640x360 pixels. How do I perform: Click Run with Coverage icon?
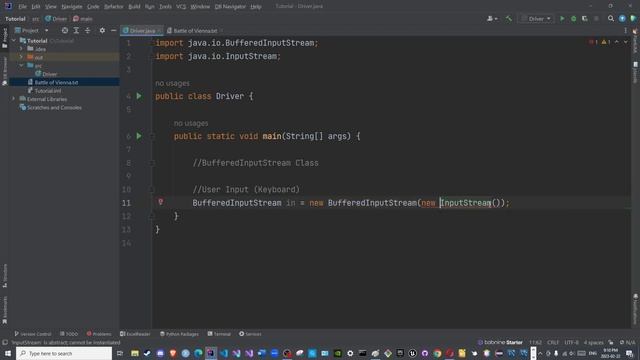click(x=584, y=19)
